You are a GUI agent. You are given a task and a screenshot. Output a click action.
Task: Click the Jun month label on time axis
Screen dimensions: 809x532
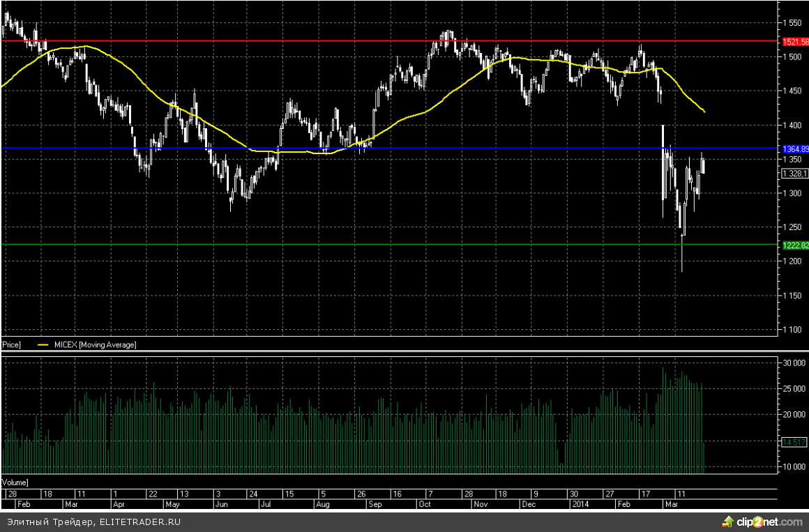(222, 503)
